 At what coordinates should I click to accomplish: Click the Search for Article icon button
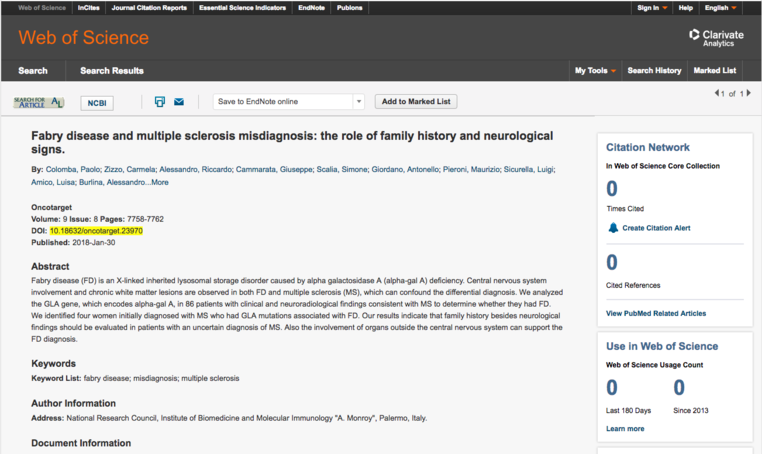39,102
